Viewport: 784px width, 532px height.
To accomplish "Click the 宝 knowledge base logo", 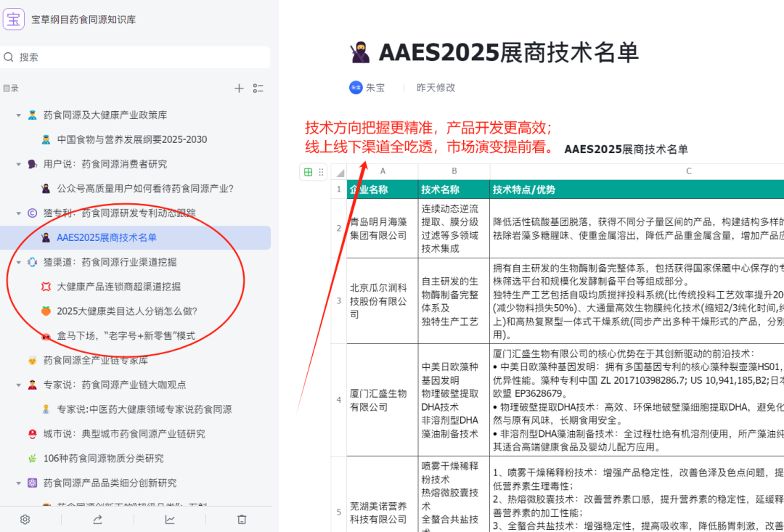I will tap(14, 18).
